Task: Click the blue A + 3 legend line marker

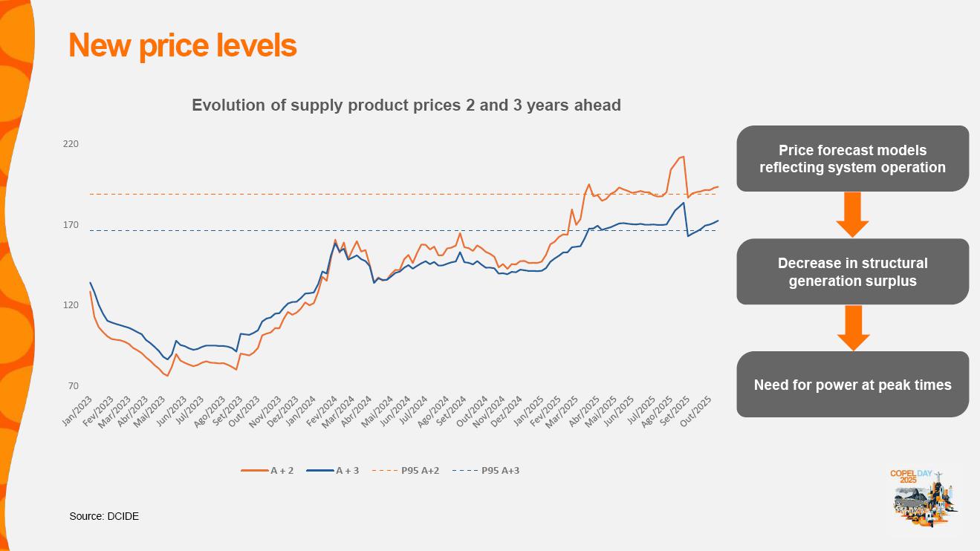Action: [x=319, y=471]
